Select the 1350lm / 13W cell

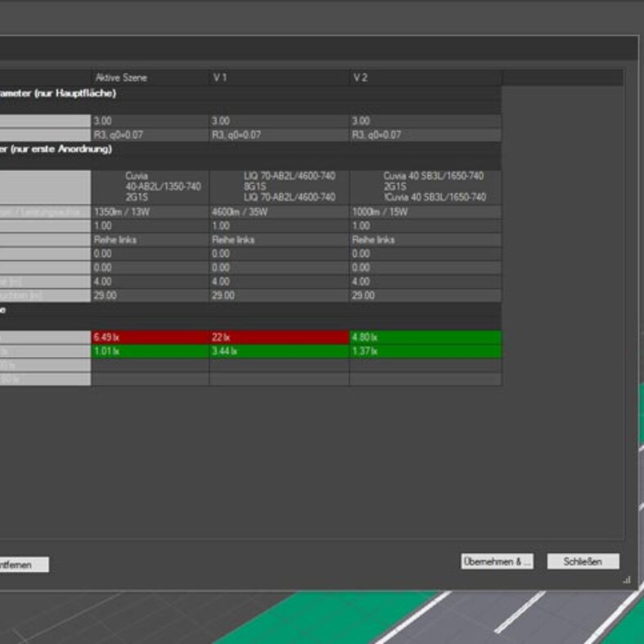tap(150, 212)
